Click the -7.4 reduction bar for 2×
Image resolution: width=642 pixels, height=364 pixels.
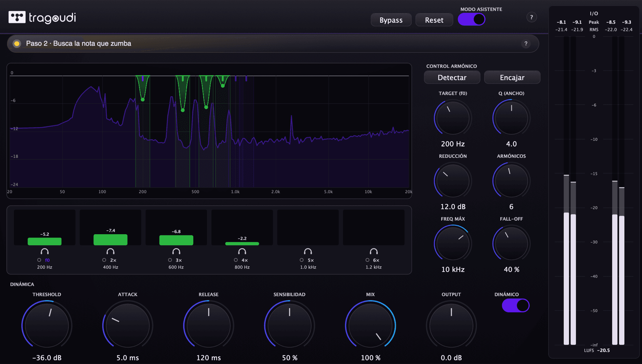coord(111,240)
